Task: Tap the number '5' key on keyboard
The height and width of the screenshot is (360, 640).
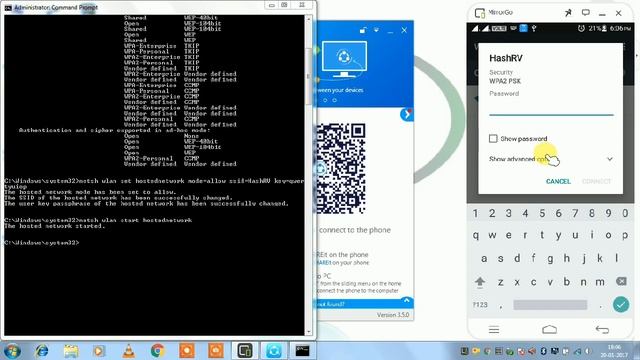Action: point(542,213)
